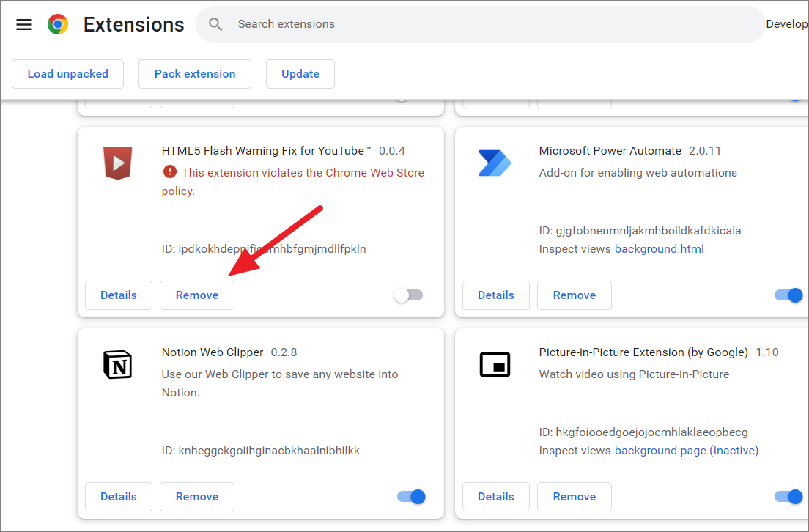
Task: Open Details for Picture-in-Picture Extension
Action: tap(496, 497)
